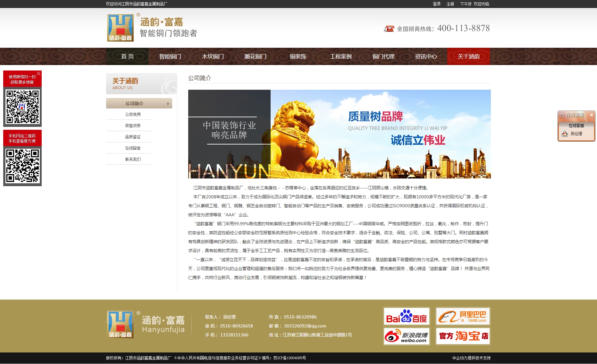597x364 pixels.
Task: Click the red telephone hotline icon
Action: (389, 29)
